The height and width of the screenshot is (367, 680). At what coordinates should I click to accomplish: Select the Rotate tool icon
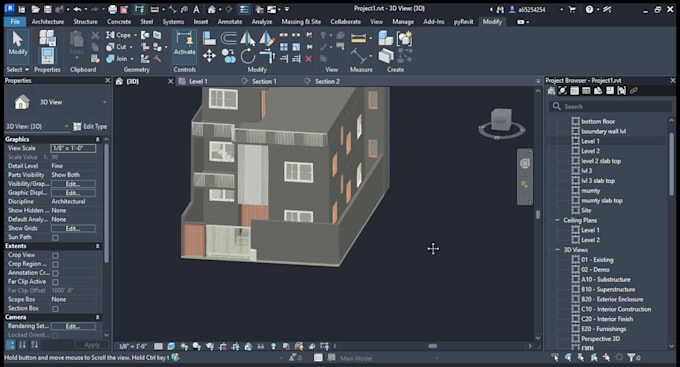(x=247, y=56)
